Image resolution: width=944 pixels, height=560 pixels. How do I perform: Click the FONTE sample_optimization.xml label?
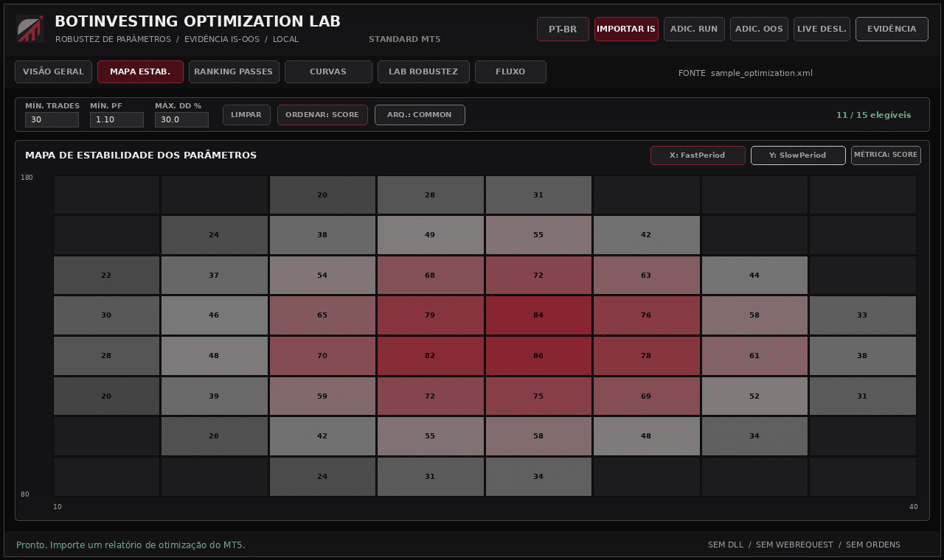(x=745, y=73)
